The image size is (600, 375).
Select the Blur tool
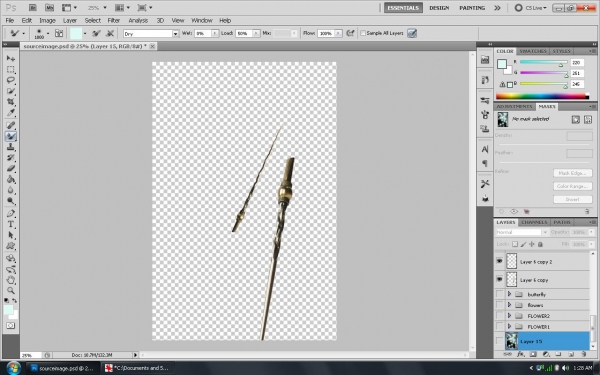click(11, 190)
